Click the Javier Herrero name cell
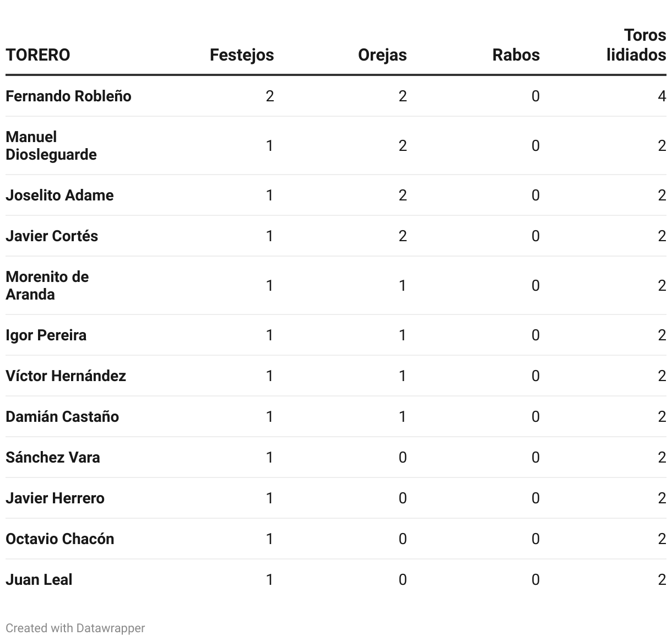This screenshot has width=672, height=641. point(55,498)
